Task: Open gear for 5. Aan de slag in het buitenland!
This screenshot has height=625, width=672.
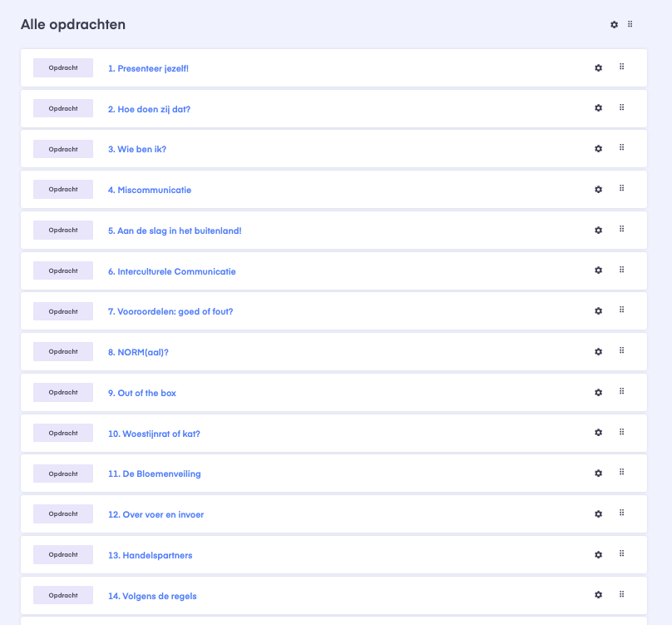Action: [x=598, y=231]
